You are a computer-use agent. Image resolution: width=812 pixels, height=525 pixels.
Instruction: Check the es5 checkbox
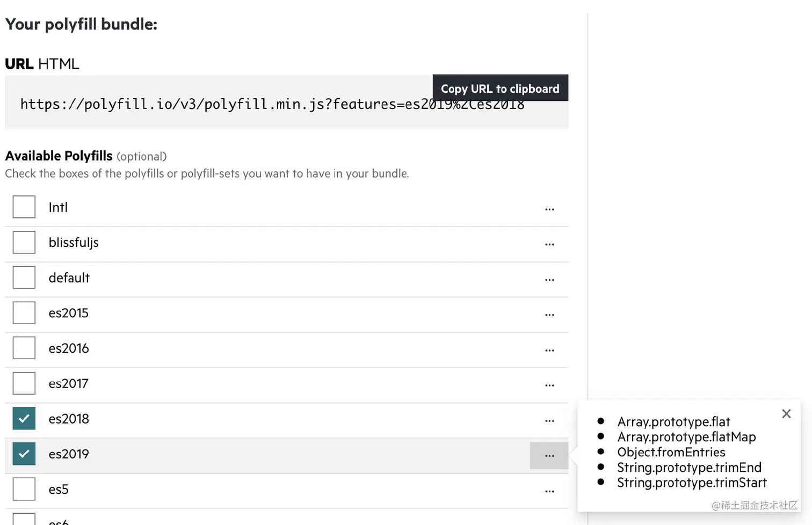tap(24, 489)
